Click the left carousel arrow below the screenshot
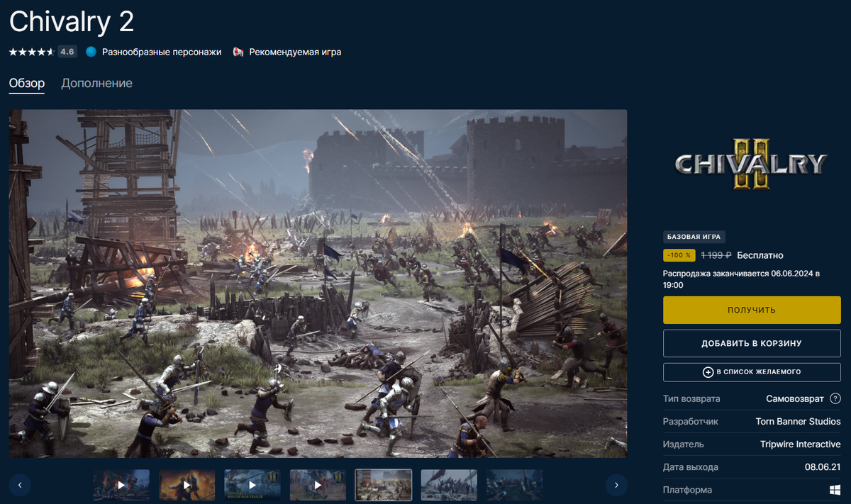Viewport: 851px width, 504px height. [x=20, y=486]
